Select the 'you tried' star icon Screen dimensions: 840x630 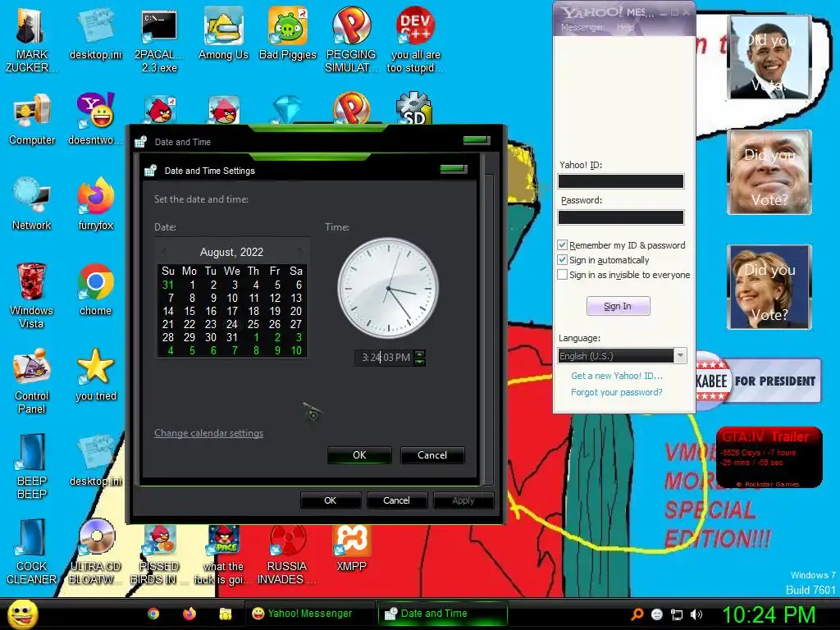[95, 376]
